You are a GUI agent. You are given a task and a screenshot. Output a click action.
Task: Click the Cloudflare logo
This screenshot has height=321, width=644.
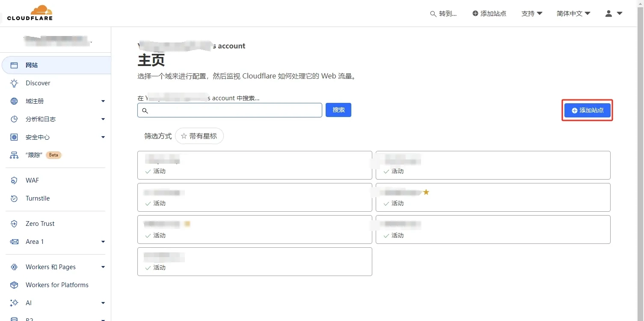[x=30, y=13]
